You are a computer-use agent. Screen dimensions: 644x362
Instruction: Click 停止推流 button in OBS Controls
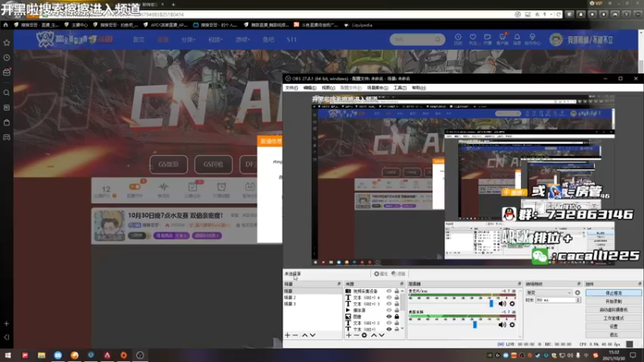(613, 293)
